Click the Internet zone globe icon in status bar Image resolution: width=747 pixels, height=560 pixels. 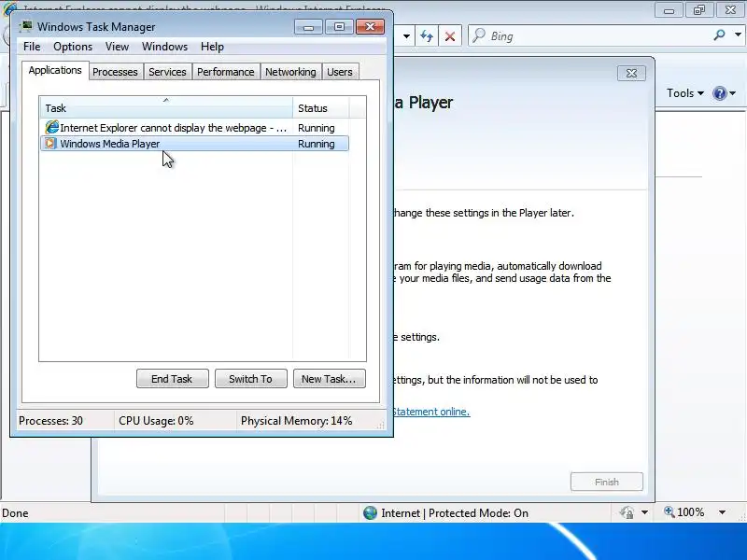[x=370, y=512]
